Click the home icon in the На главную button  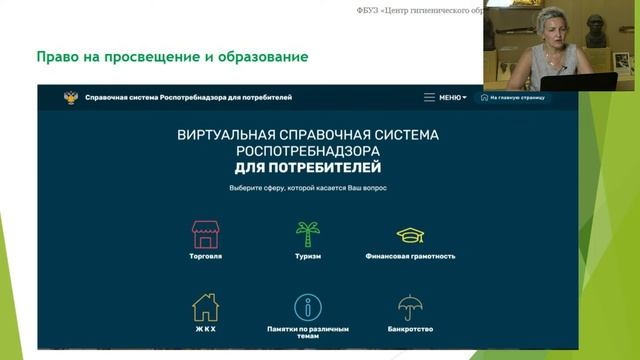click(484, 98)
